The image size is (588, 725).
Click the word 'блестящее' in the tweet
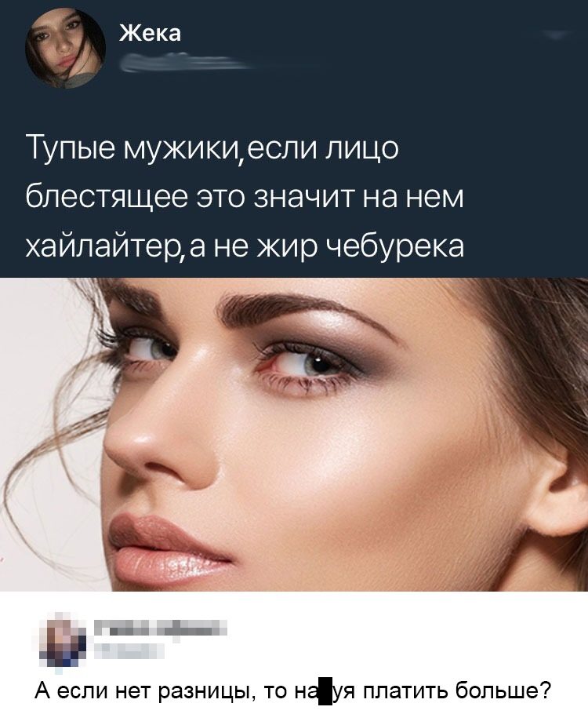coord(107,198)
